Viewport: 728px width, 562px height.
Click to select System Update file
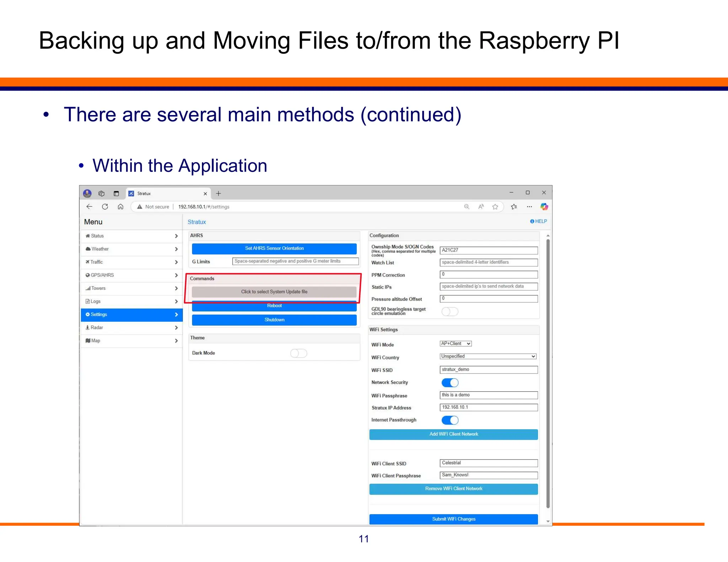(x=274, y=292)
